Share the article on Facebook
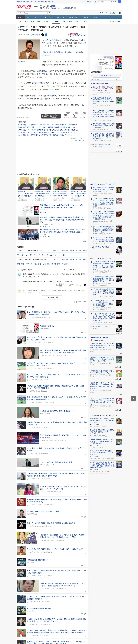The image size is (138, 644). pyautogui.click(x=46, y=35)
